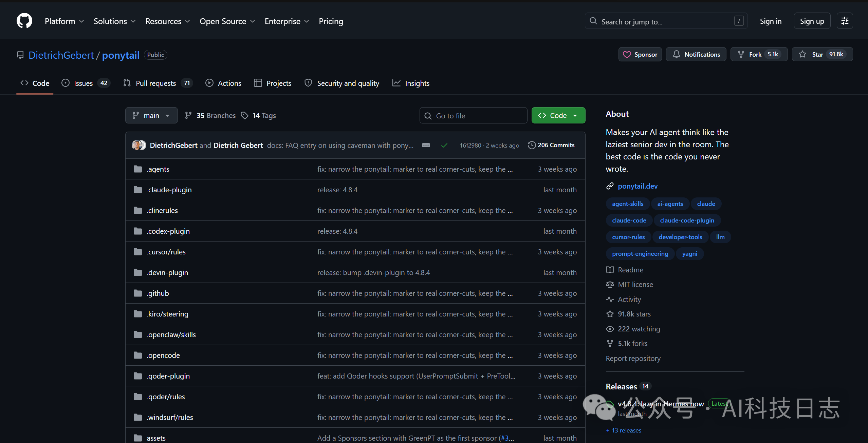Open the .qoder-plugin folder
This screenshot has height=443, width=868.
tap(168, 376)
